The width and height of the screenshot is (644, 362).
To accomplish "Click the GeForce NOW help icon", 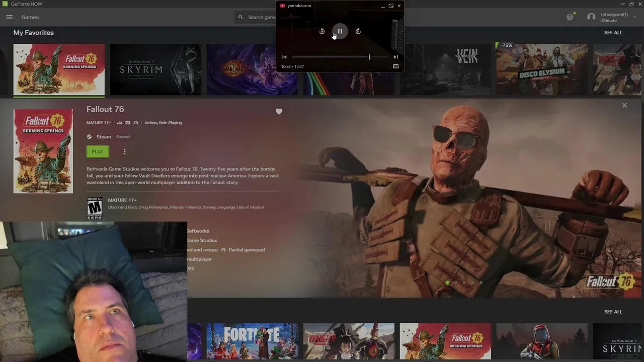I will [x=570, y=17].
